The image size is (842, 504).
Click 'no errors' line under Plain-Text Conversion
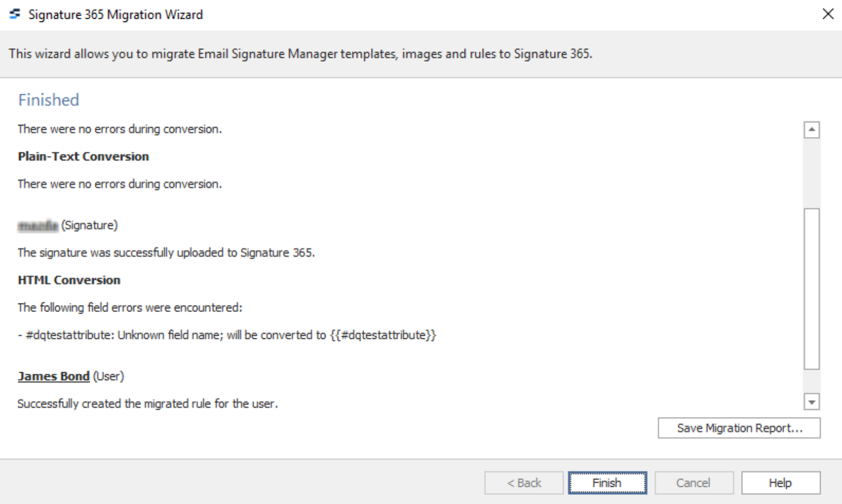click(120, 184)
